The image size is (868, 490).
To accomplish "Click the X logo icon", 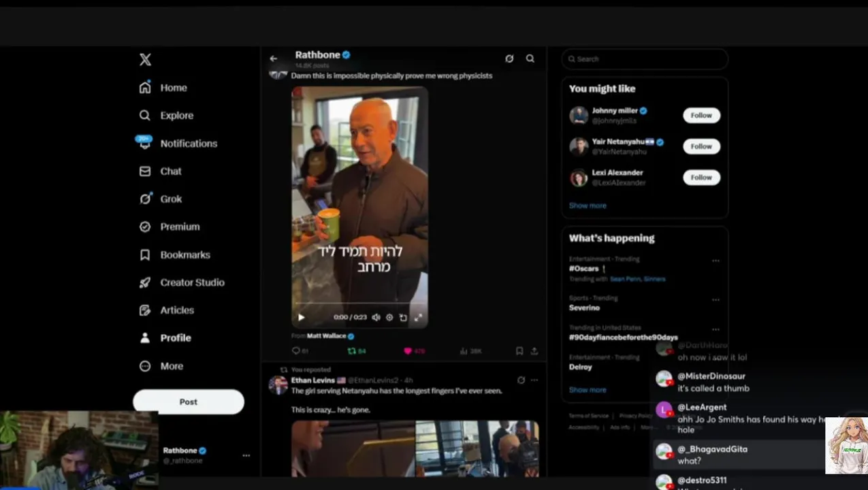I will pos(145,60).
